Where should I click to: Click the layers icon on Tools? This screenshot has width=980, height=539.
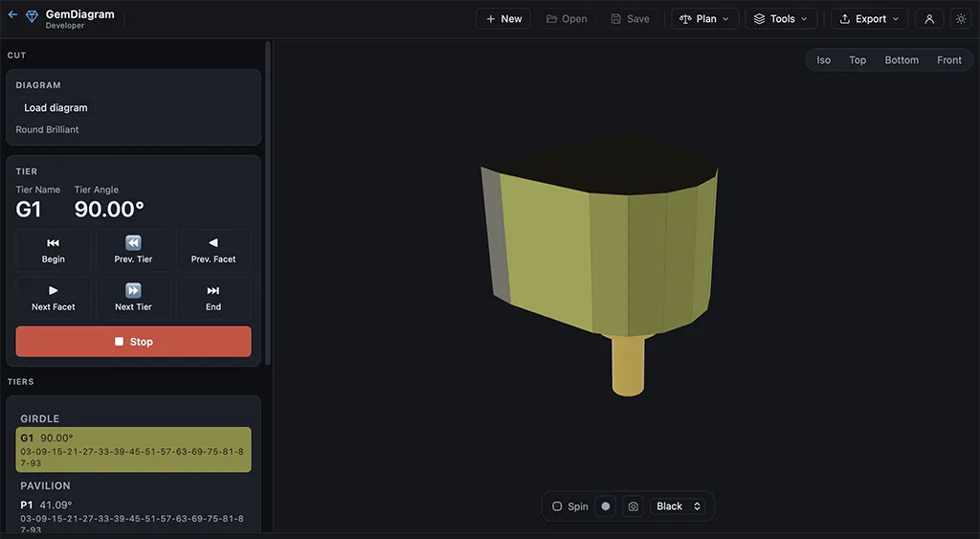759,19
